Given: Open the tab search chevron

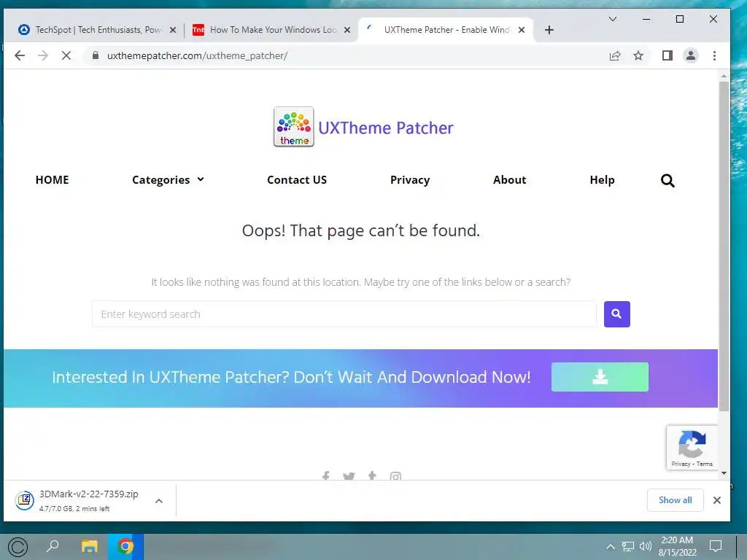Looking at the screenshot, I should tap(613, 19).
